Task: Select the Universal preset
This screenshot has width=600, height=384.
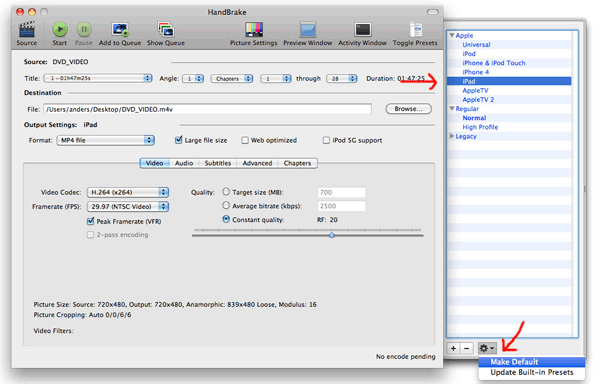Action: 476,44
